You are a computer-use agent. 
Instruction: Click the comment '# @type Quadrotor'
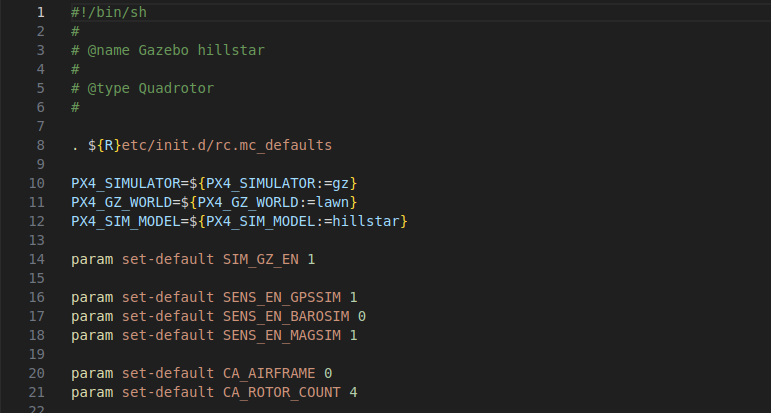143,88
